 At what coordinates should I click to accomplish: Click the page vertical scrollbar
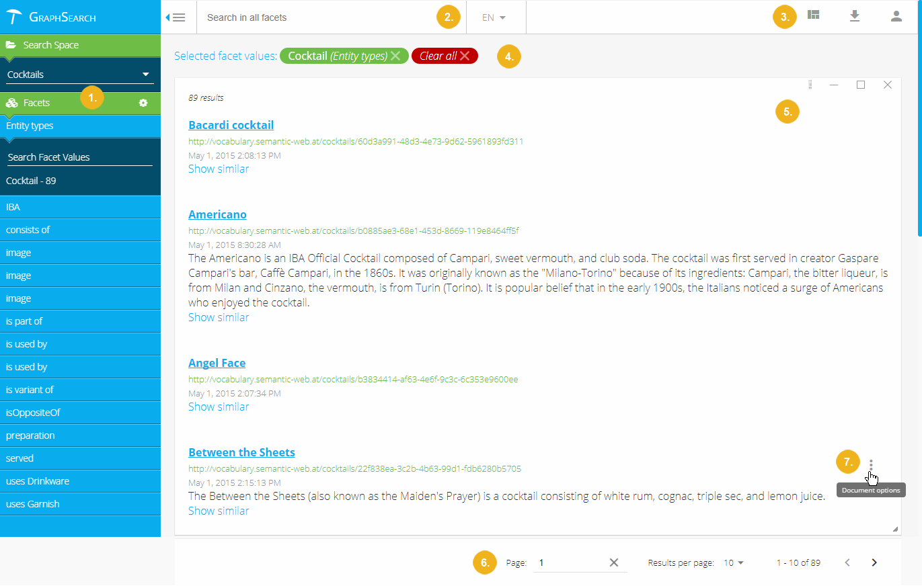919,118
